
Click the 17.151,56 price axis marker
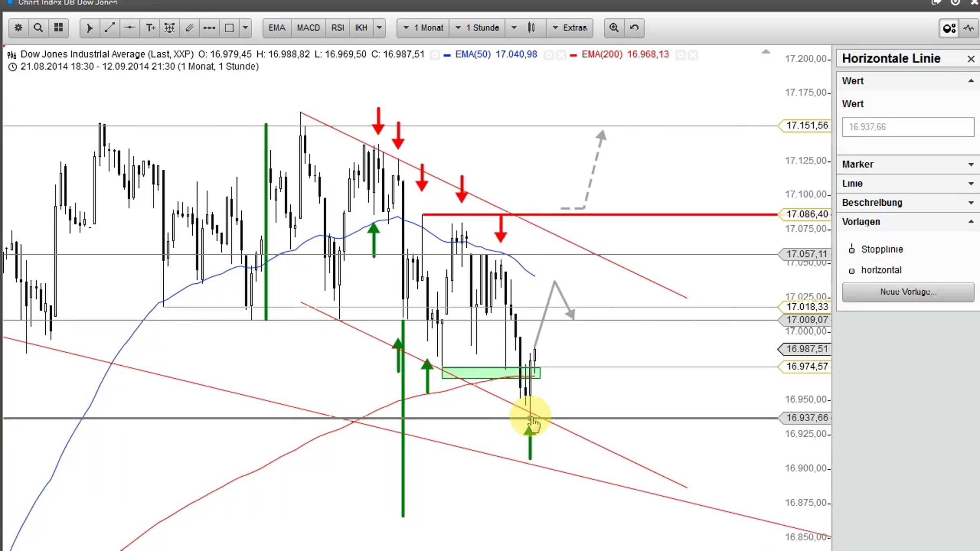tap(805, 126)
